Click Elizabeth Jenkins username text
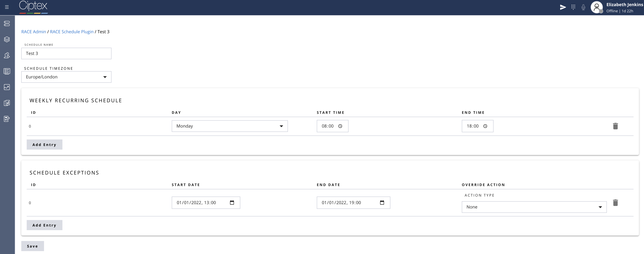The image size is (644, 254). [x=625, y=5]
